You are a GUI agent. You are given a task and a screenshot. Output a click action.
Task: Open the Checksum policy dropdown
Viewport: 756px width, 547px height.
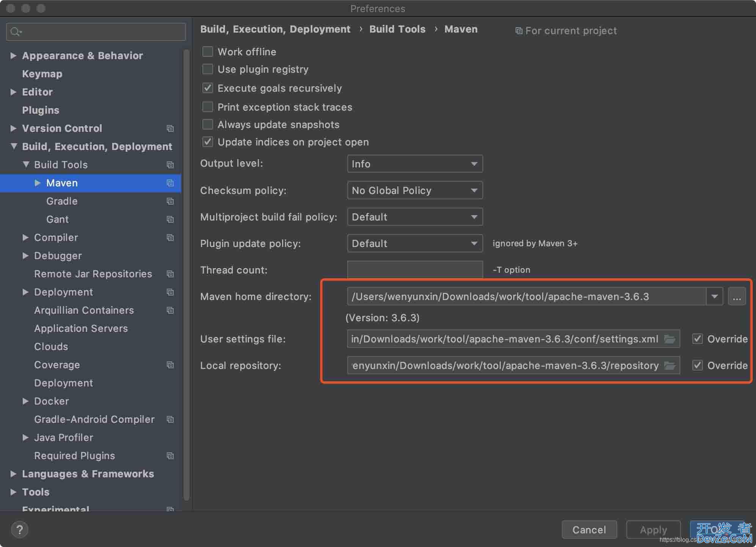(415, 190)
